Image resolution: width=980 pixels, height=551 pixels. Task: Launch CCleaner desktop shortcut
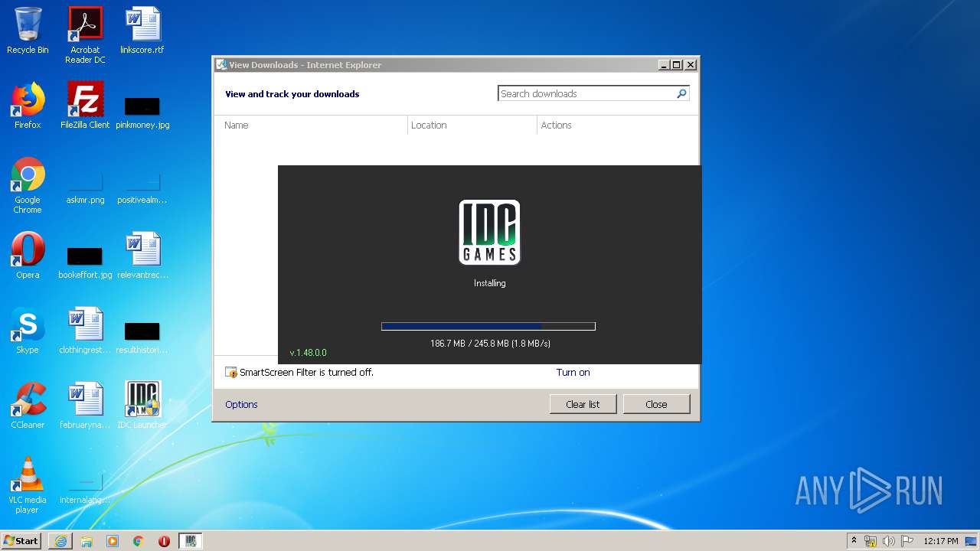coord(28,406)
